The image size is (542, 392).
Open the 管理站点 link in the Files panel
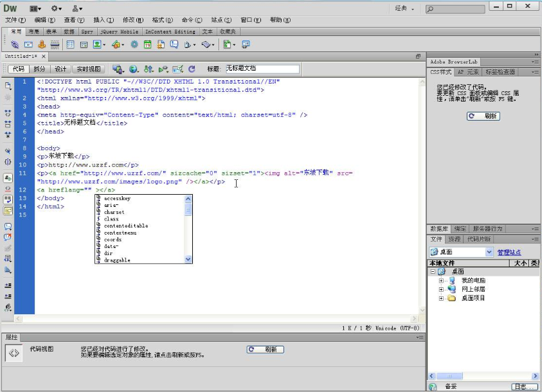(510, 251)
